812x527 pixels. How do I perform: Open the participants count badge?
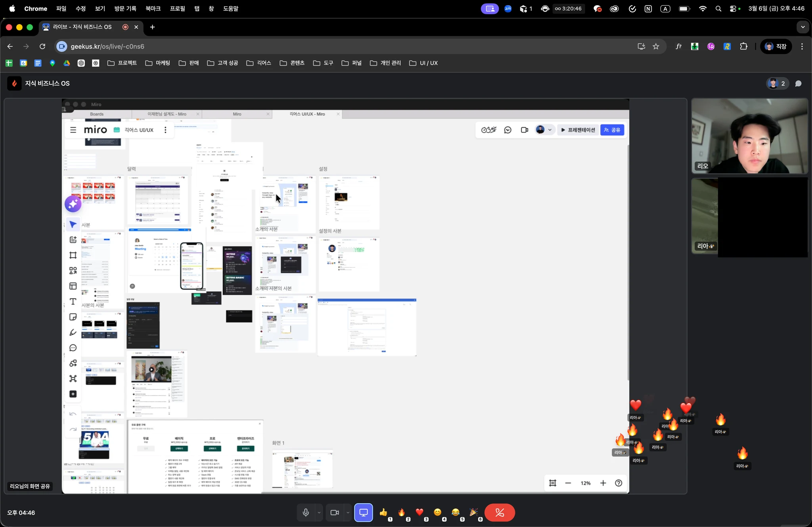tap(777, 84)
